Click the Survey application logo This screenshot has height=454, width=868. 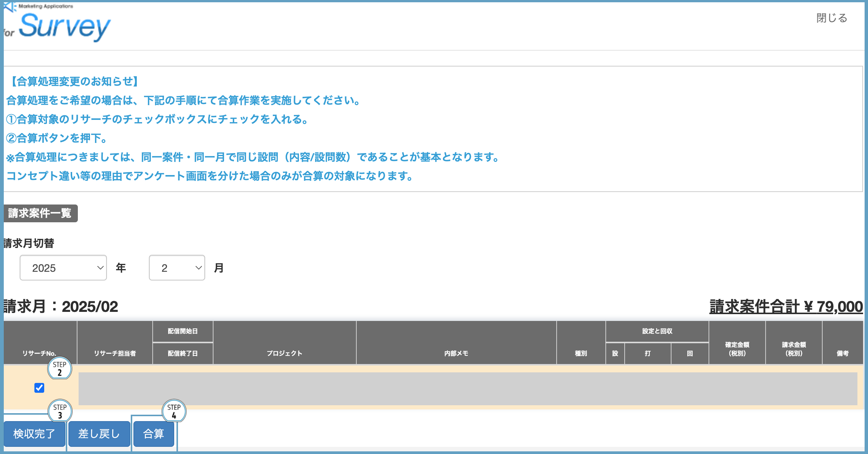(64, 26)
